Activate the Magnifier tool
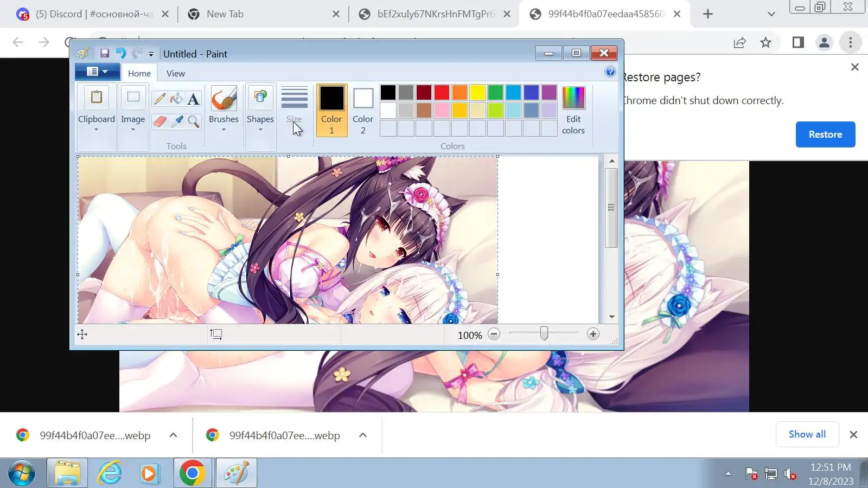 pos(194,121)
